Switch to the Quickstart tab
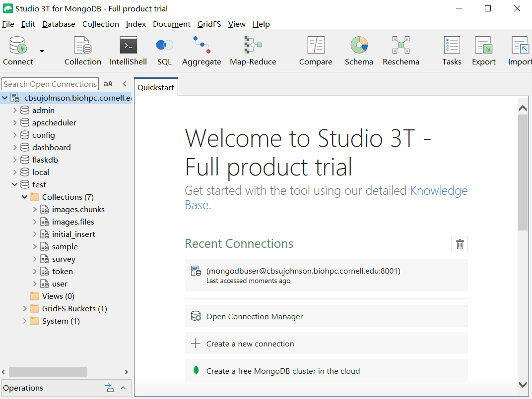This screenshot has width=532, height=399. [x=156, y=87]
